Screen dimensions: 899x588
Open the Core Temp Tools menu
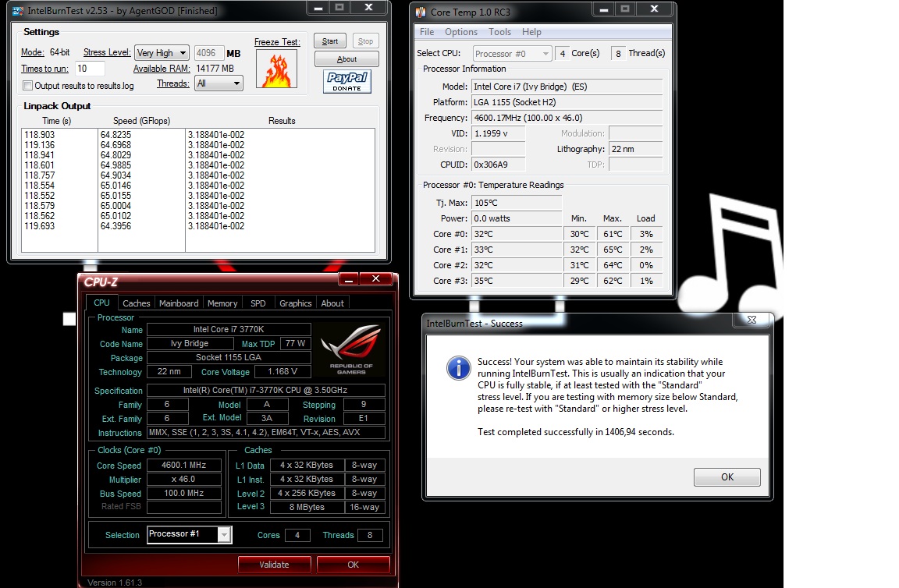pos(499,32)
